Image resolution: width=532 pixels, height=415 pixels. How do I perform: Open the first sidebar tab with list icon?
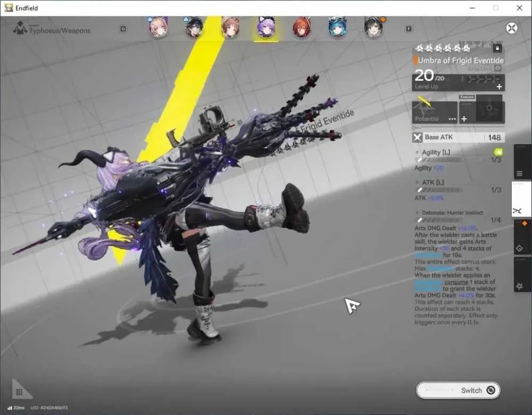(x=522, y=162)
